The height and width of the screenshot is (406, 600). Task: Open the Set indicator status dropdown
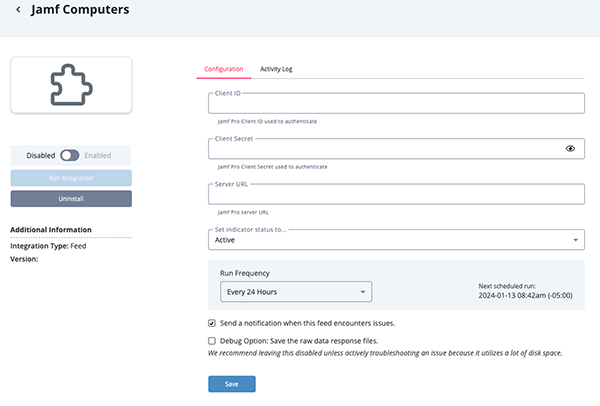(x=396, y=240)
